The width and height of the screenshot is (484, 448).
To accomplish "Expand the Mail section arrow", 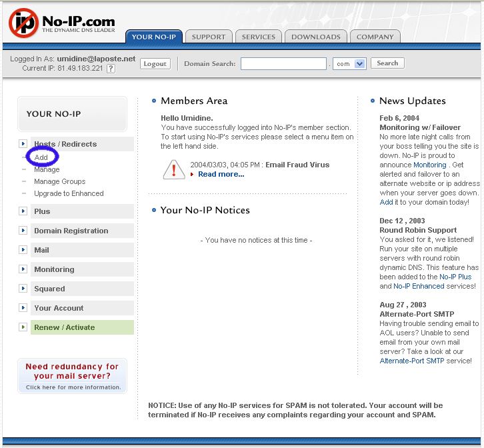I will pyautogui.click(x=23, y=250).
